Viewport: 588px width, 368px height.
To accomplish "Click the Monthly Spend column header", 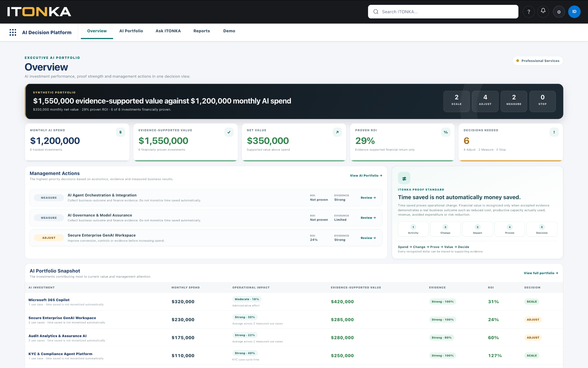I will [185, 287].
